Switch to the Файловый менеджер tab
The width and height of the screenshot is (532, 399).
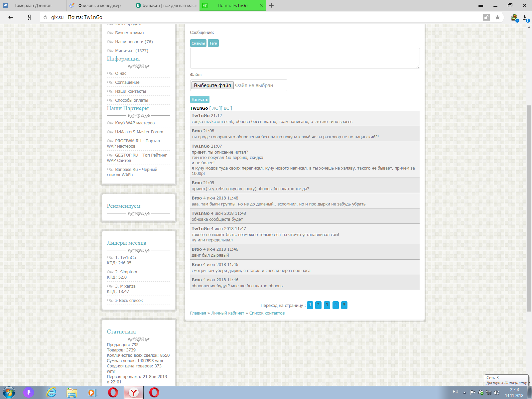pyautogui.click(x=99, y=5)
